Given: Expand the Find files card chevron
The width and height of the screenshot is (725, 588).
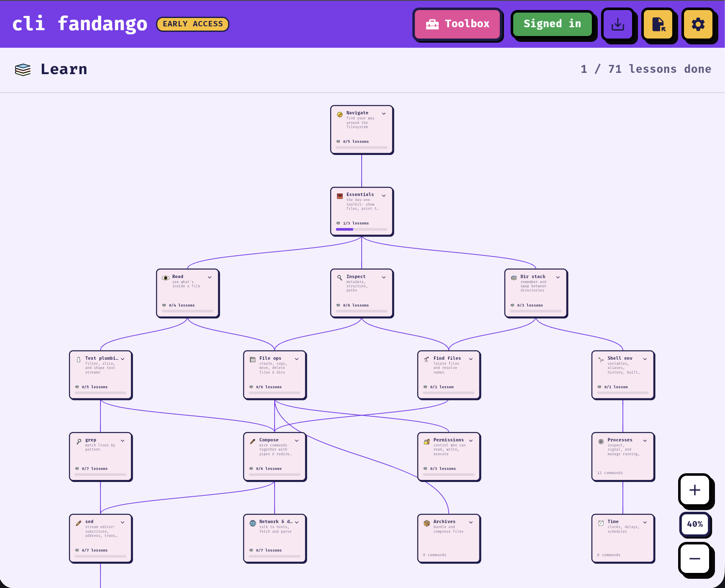Looking at the screenshot, I should 471,359.
